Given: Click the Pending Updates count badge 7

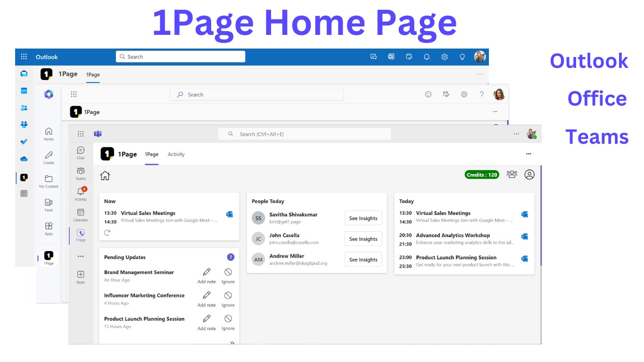Looking at the screenshot, I should [x=231, y=257].
